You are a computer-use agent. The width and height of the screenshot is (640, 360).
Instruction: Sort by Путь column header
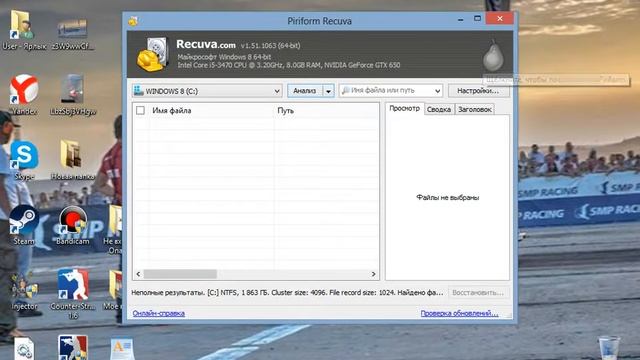(327, 111)
